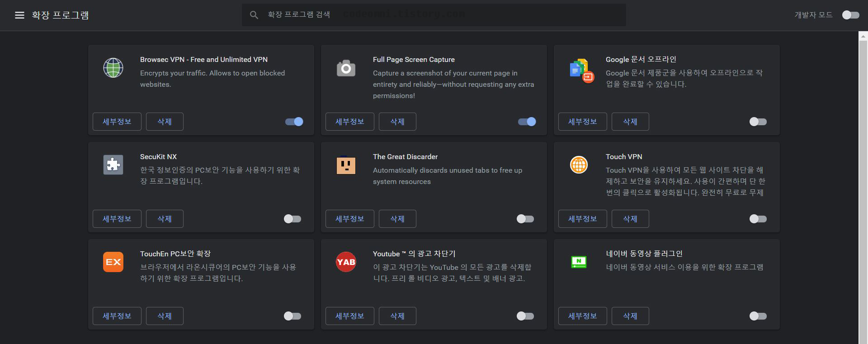Enable SecuKit NX extension toggle
This screenshot has width=868, height=344.
pos(292,219)
